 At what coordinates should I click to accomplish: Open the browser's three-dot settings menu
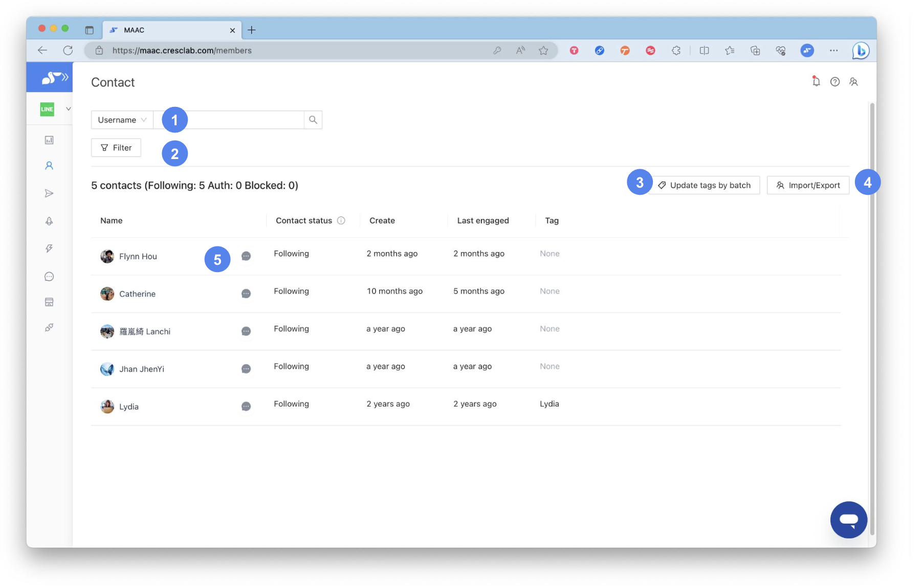coord(833,51)
